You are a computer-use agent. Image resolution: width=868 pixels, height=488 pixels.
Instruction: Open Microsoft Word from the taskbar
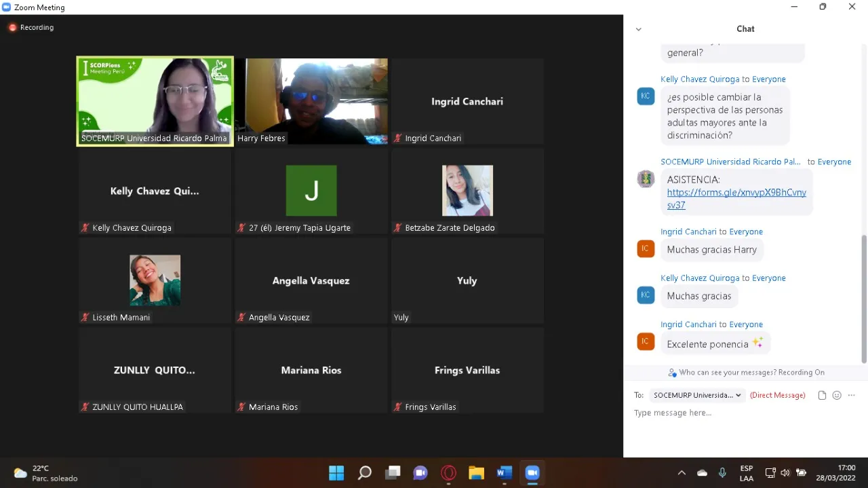click(x=504, y=473)
